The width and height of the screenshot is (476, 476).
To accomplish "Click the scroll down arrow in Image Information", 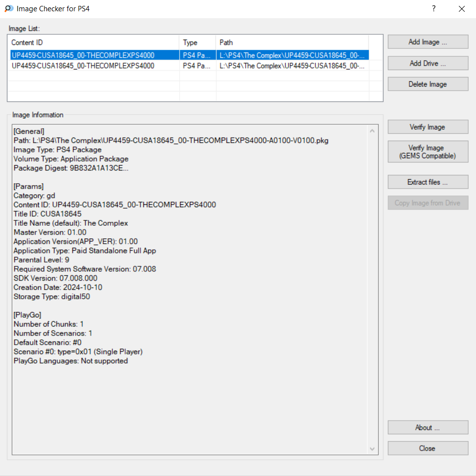I will pyautogui.click(x=372, y=449).
